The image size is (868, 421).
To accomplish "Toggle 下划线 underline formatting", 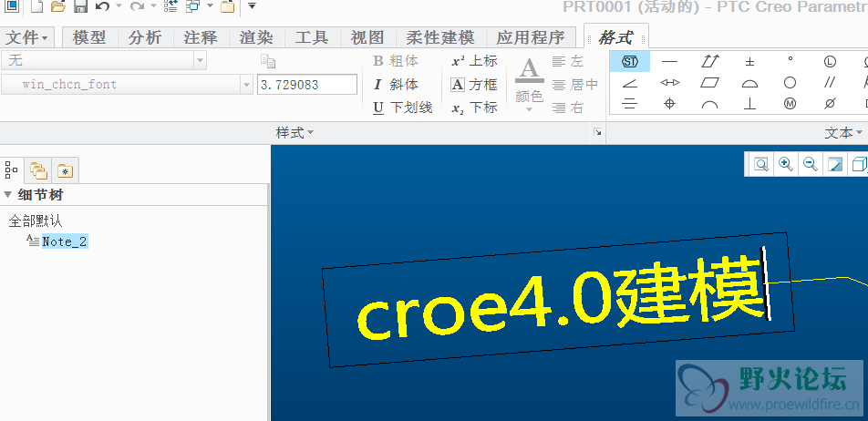I will tap(402, 108).
